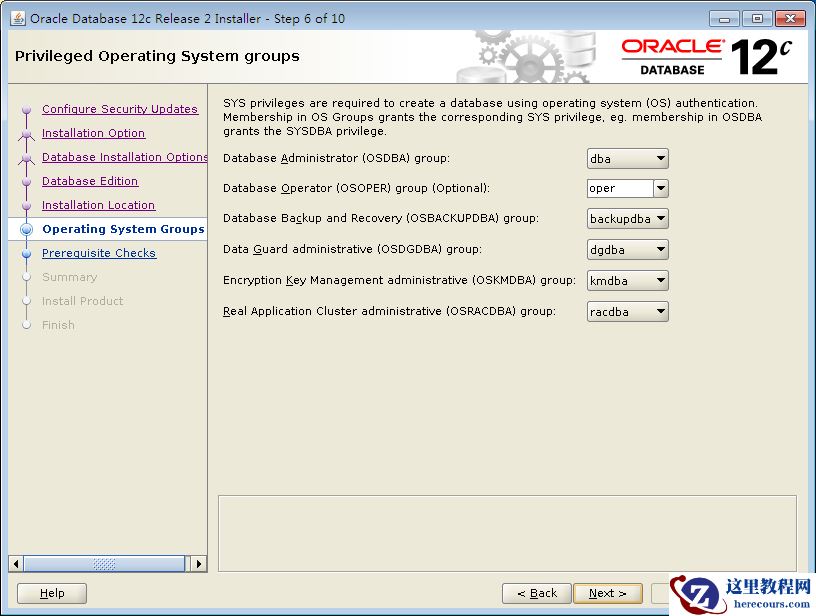Click the Help button
The image size is (816, 616).
click(x=52, y=593)
